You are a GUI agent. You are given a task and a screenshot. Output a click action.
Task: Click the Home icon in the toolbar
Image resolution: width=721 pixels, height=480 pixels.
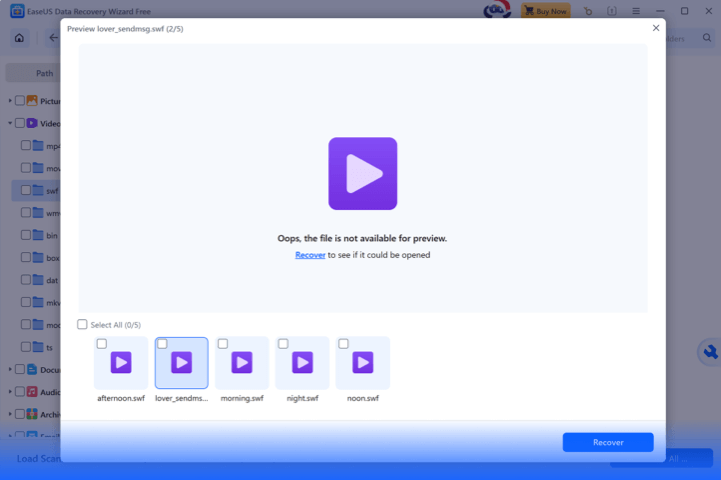19,38
